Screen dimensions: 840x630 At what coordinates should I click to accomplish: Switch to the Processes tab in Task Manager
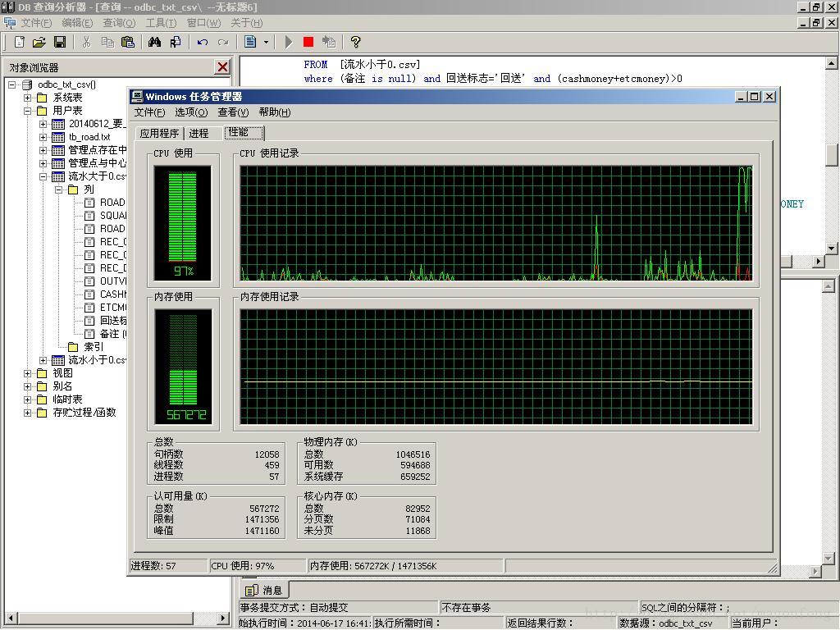pos(199,134)
